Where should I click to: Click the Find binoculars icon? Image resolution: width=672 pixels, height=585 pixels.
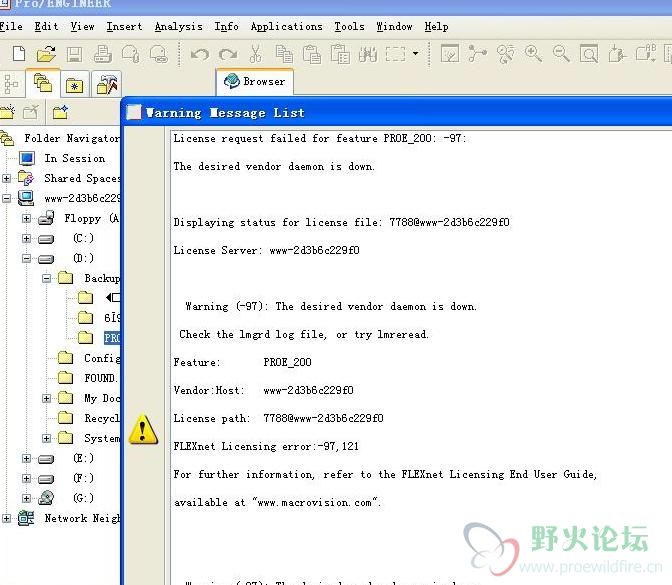pyautogui.click(x=368, y=54)
